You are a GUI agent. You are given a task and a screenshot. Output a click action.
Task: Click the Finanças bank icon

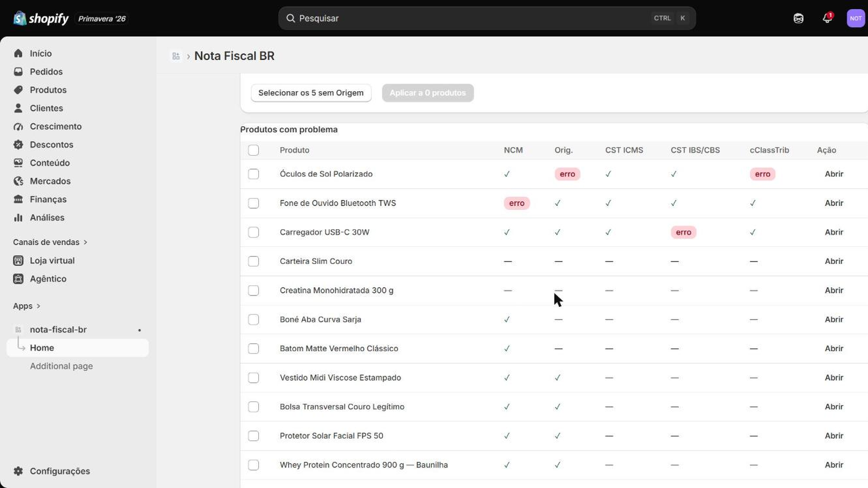18,199
